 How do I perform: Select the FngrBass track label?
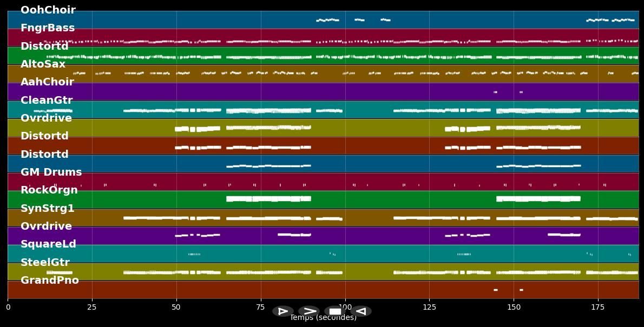pos(48,28)
